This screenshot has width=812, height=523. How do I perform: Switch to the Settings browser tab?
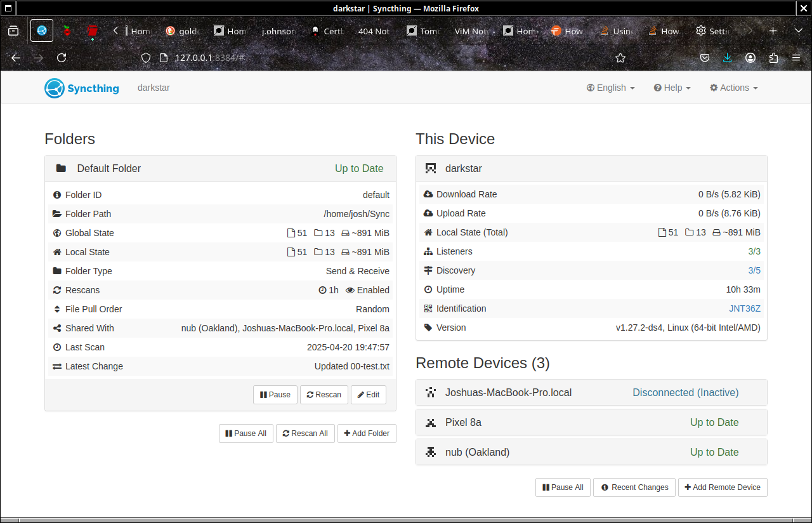pyautogui.click(x=713, y=30)
